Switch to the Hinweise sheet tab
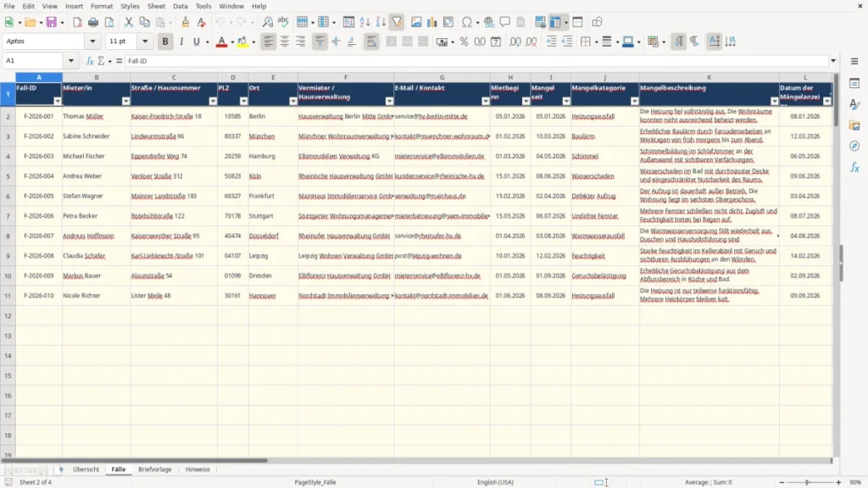Viewport: 868px width, 488px height. pos(198,469)
